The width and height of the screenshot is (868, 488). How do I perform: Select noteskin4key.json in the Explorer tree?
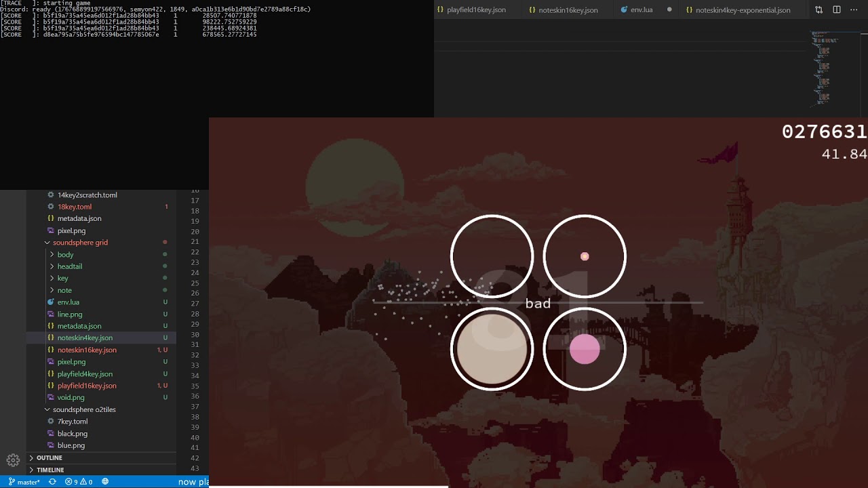pos(102,338)
